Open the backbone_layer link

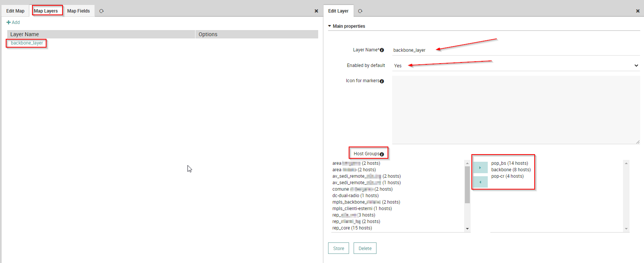point(27,43)
